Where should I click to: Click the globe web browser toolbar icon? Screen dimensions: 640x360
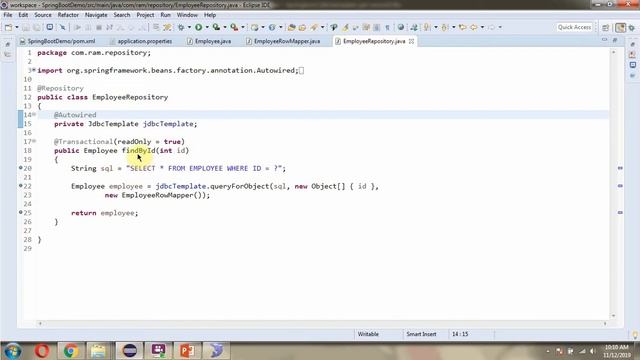[x=401, y=27]
